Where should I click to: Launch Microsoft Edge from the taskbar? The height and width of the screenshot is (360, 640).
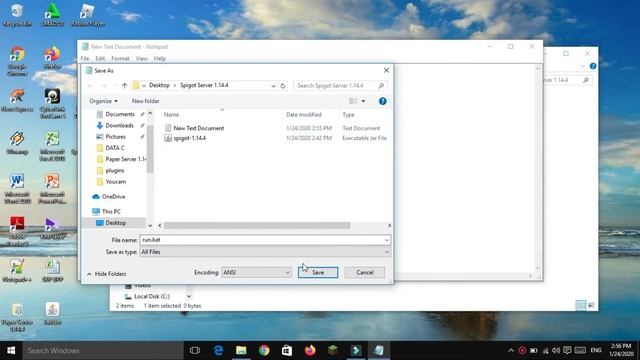[x=218, y=351]
